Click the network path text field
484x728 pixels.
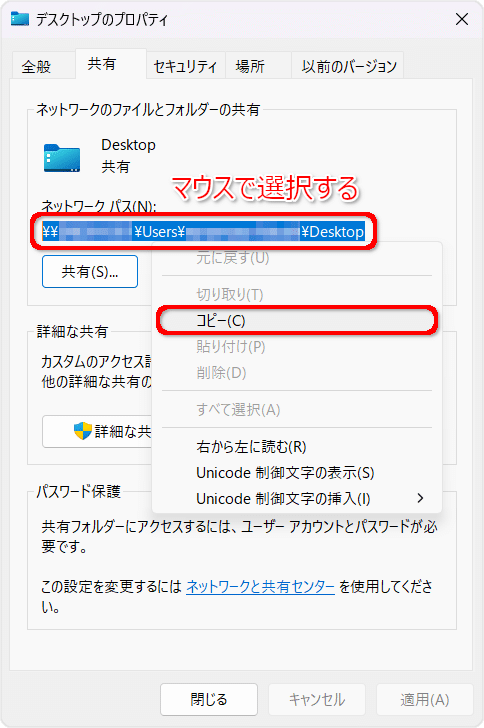click(x=203, y=231)
